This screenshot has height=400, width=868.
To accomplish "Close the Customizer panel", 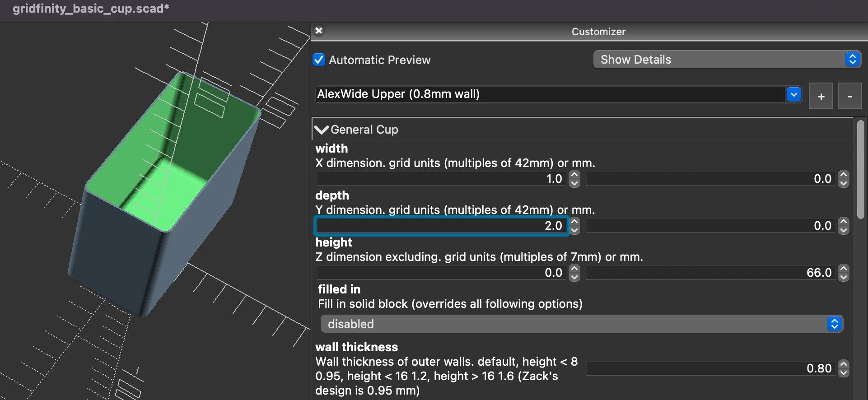I will tap(319, 31).
